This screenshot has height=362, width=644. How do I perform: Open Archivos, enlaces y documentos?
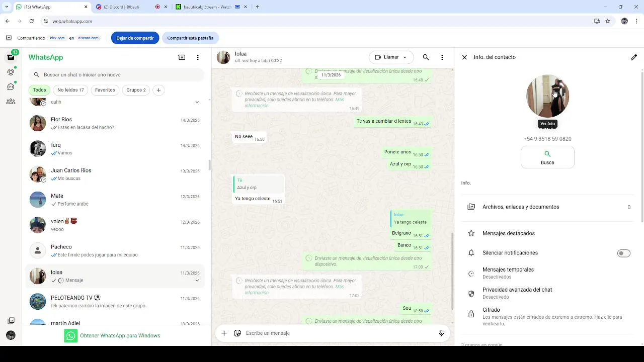(547, 207)
